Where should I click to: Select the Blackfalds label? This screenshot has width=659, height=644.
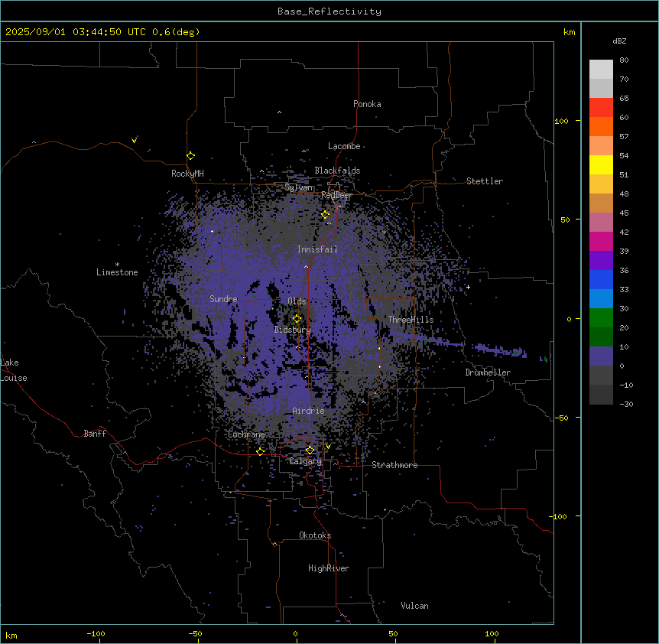click(337, 171)
